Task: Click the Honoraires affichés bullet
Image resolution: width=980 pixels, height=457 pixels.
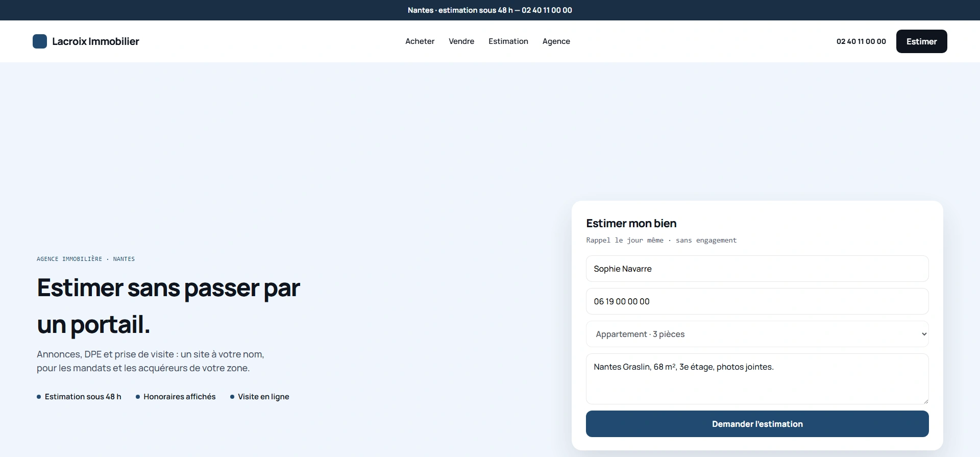Action: (176, 397)
